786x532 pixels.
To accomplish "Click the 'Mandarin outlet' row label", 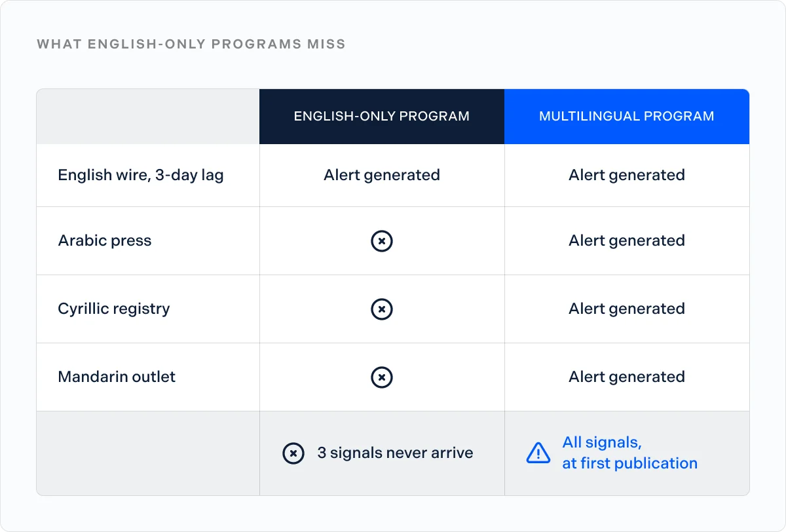I will (117, 377).
